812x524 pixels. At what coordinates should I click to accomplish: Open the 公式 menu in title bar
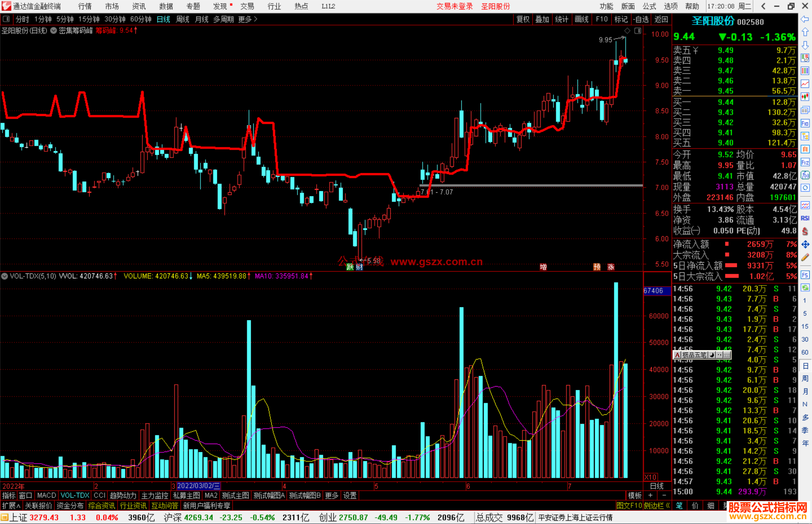(649, 6)
